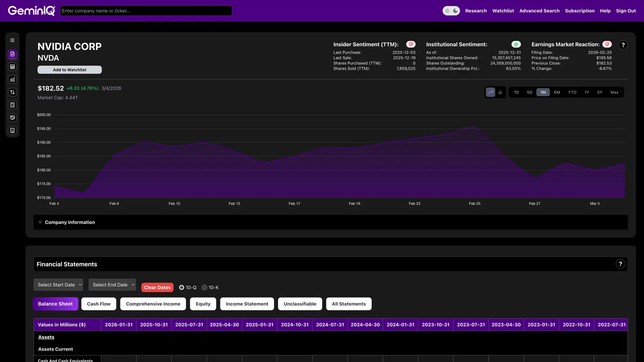Click the table grid sidebar icon
This screenshot has height=362, width=644.
(12, 67)
